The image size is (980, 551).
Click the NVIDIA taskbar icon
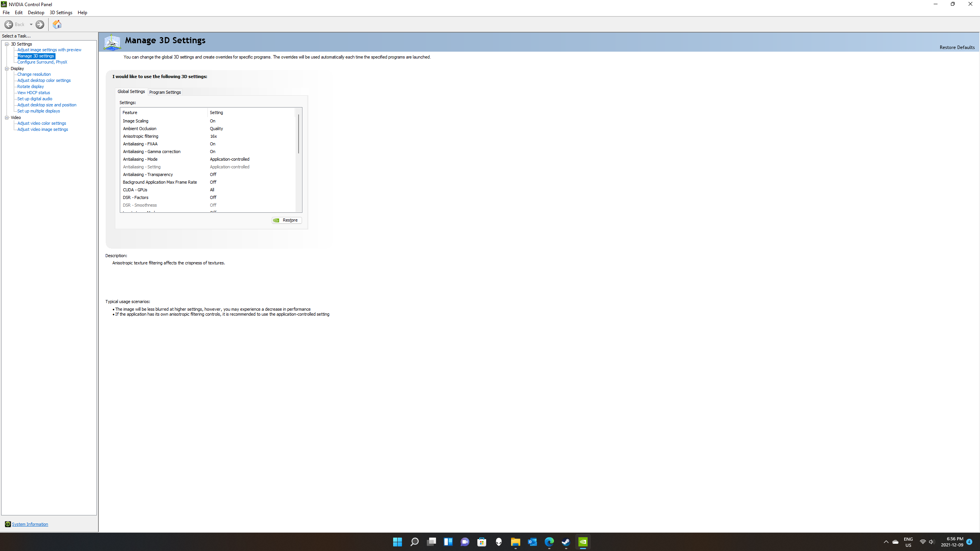click(583, 542)
